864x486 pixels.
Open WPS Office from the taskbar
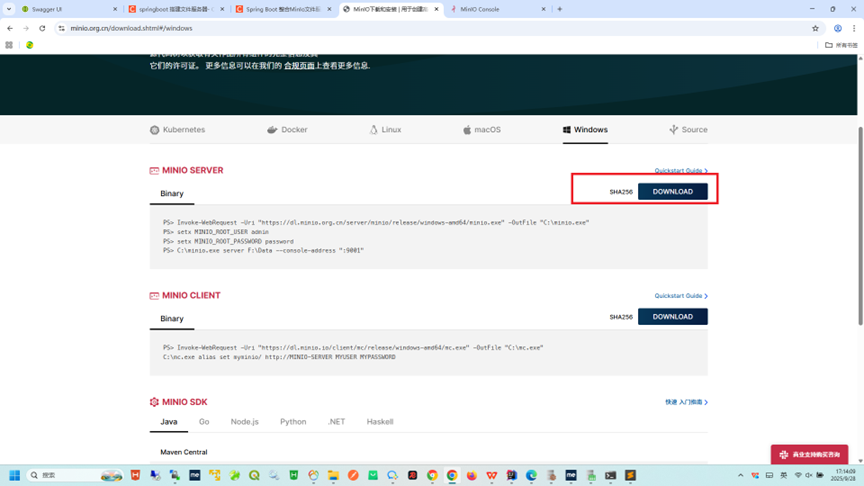(492, 476)
